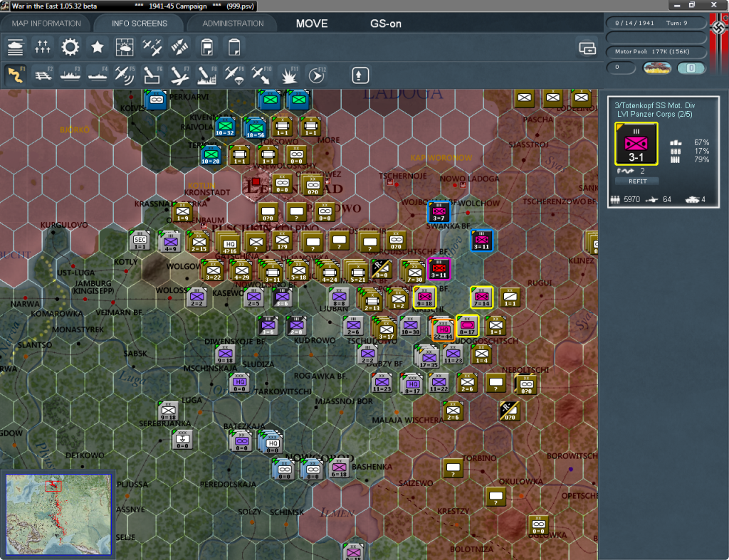Screen dimensions: 729x560
Task: Select the Soviet 3=22 infantry counter
Action: [213, 270]
